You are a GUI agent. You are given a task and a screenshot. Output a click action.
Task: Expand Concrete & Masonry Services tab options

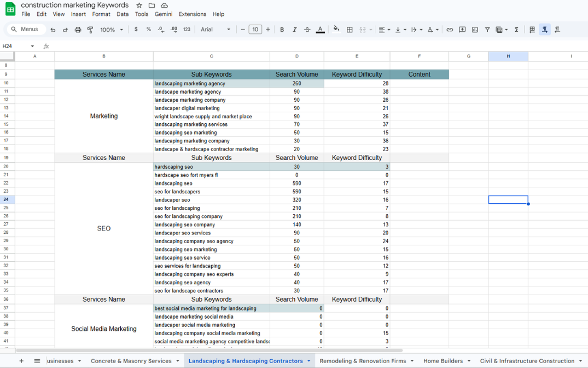(x=178, y=361)
